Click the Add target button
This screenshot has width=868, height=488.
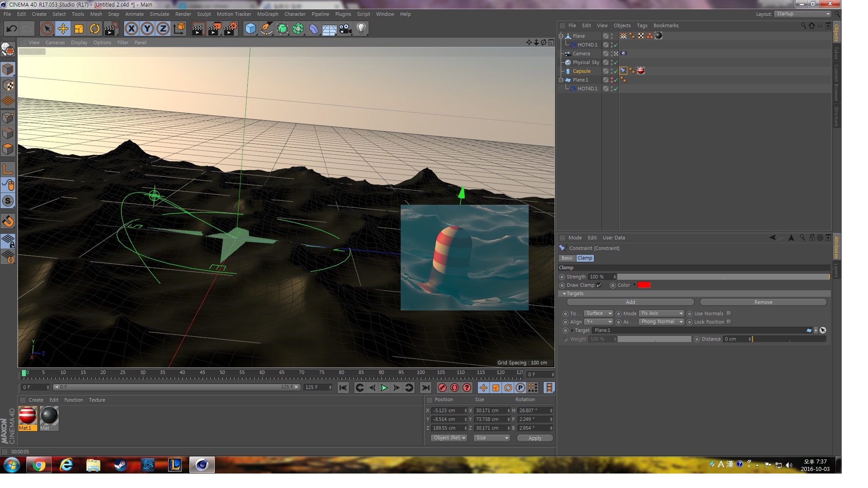tap(630, 302)
